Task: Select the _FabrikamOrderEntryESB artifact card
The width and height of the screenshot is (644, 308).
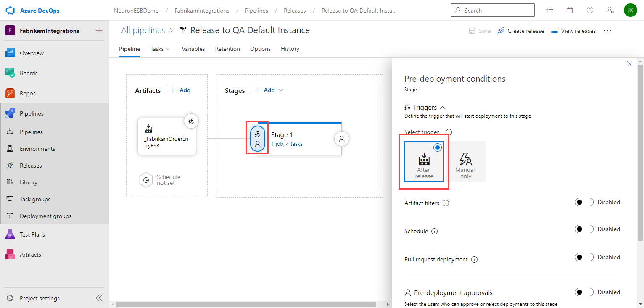Action: click(167, 137)
